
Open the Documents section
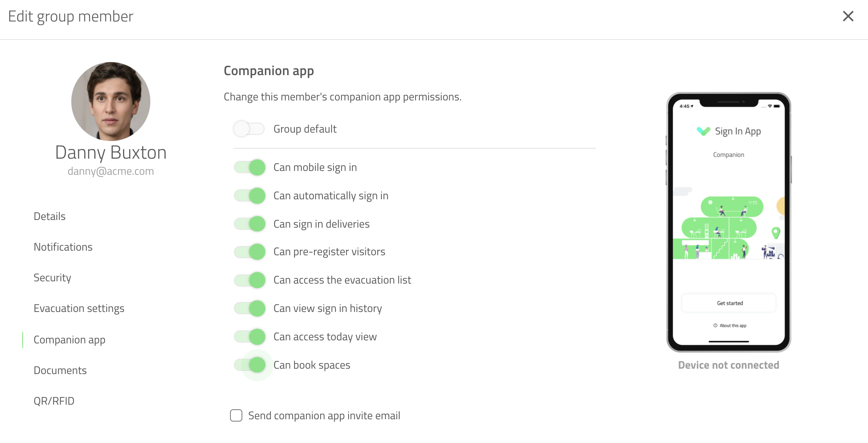[60, 369]
